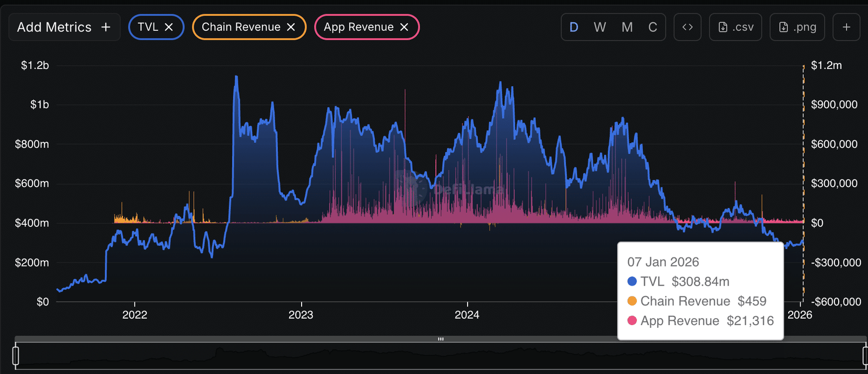Click the Chain Revenue pill label
This screenshot has height=374, width=868.
[241, 27]
